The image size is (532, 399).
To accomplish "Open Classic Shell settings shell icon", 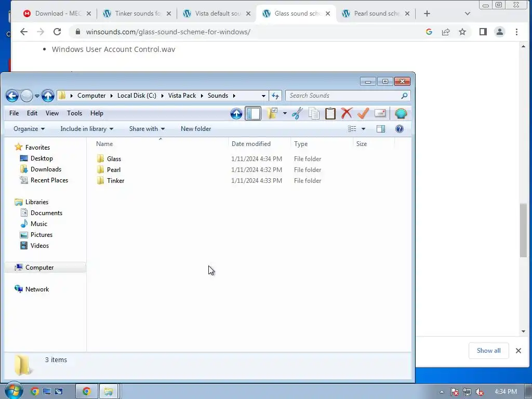I will 401,113.
